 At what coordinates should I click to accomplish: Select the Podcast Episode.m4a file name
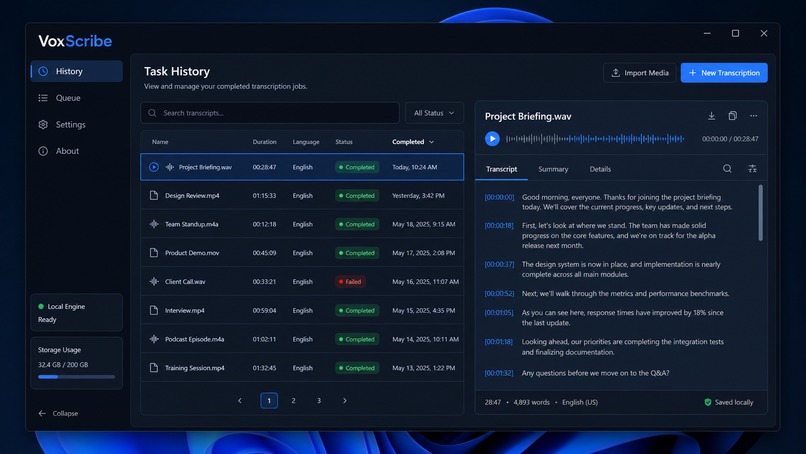click(x=194, y=339)
